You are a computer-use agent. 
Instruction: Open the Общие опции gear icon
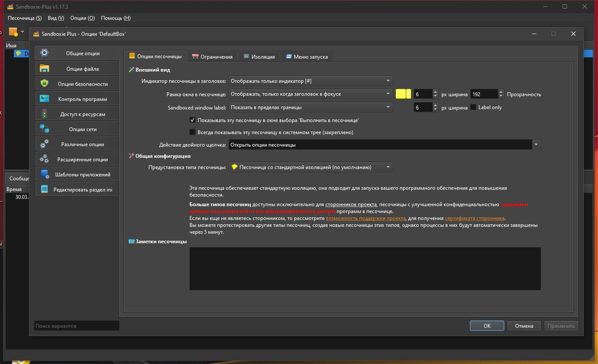click(44, 53)
